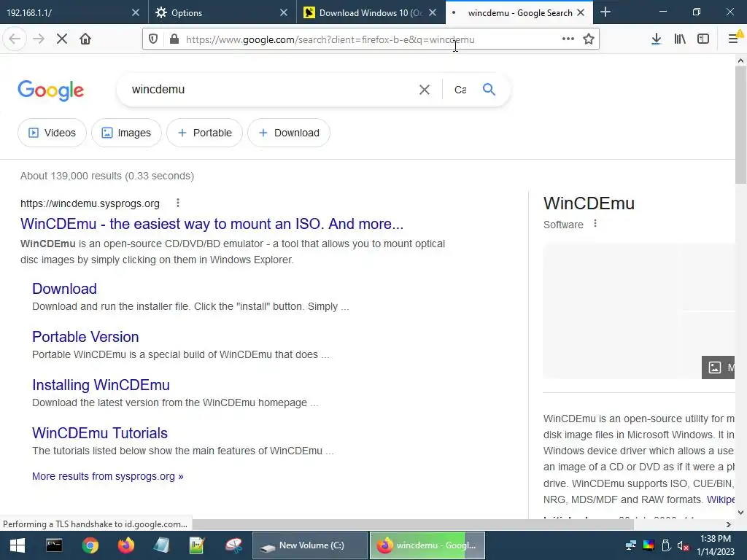Open wincdemu Google taskbar window
Image resolution: width=747 pixels, height=560 pixels.
click(x=427, y=545)
